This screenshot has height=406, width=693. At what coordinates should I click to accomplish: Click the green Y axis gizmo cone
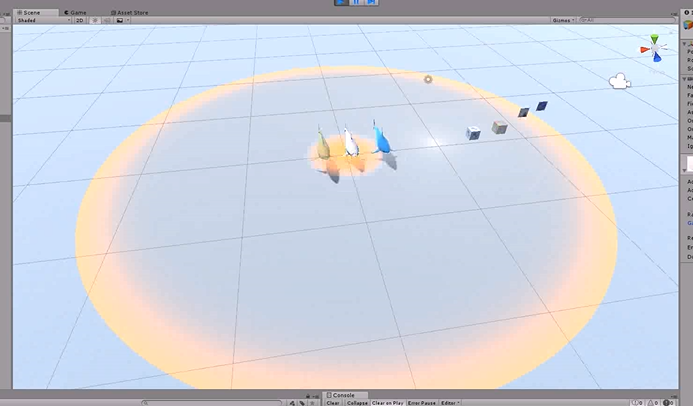[x=655, y=40]
